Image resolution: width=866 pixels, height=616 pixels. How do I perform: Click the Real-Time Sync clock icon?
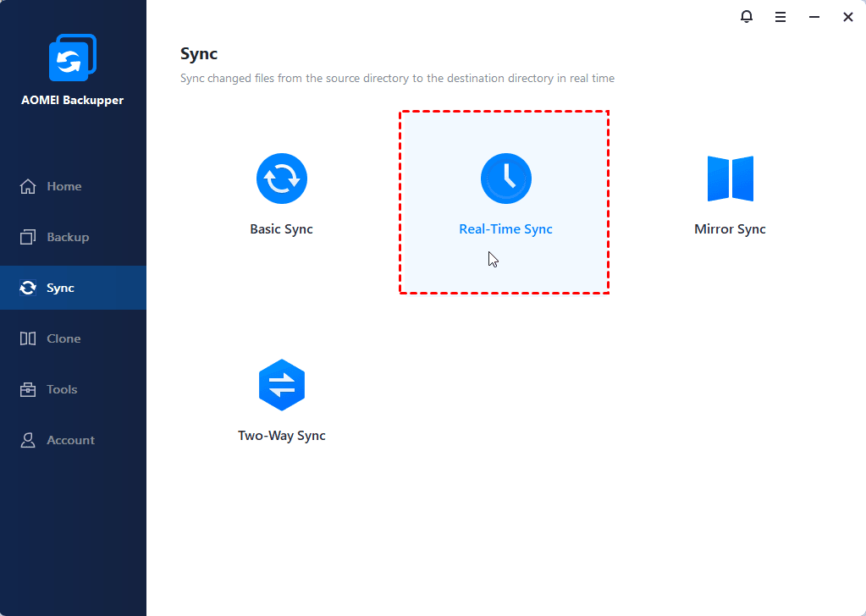pyautogui.click(x=505, y=179)
